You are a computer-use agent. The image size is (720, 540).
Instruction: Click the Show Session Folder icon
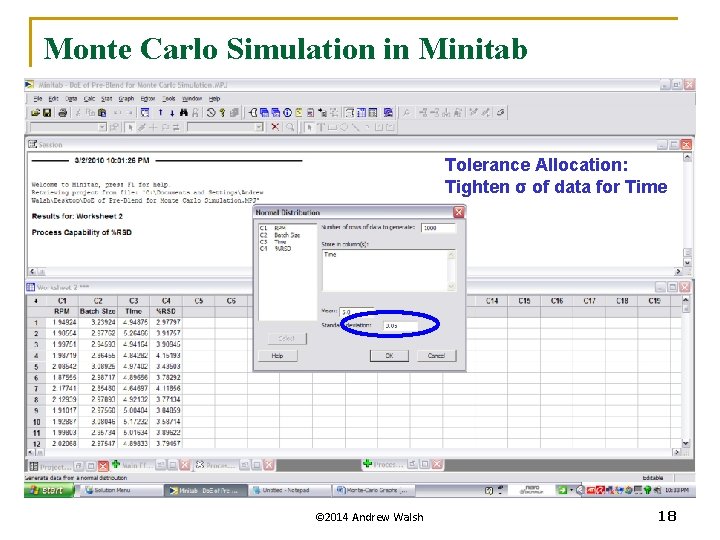click(253, 112)
